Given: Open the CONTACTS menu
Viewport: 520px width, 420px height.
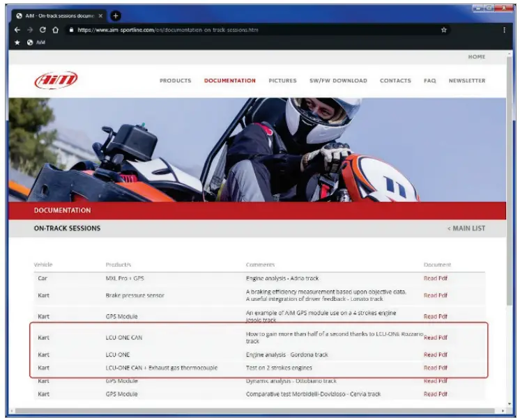Looking at the screenshot, I should pyautogui.click(x=395, y=81).
